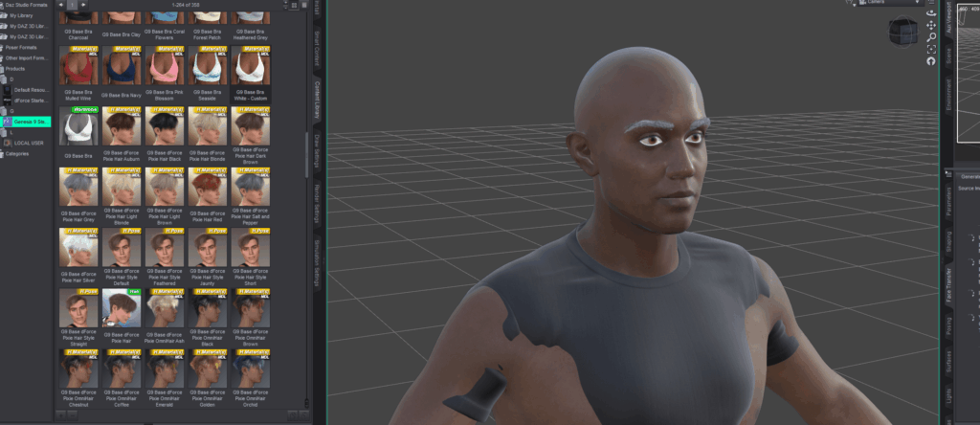Click the reset camera view icon
The width and height of the screenshot is (980, 425).
[x=931, y=61]
